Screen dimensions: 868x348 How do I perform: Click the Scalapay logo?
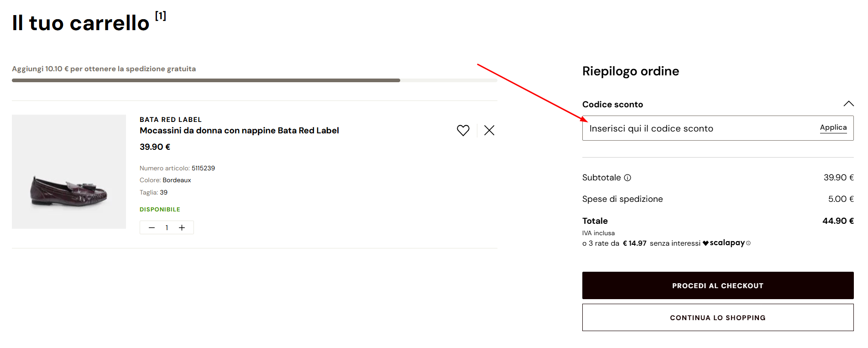pyautogui.click(x=727, y=243)
